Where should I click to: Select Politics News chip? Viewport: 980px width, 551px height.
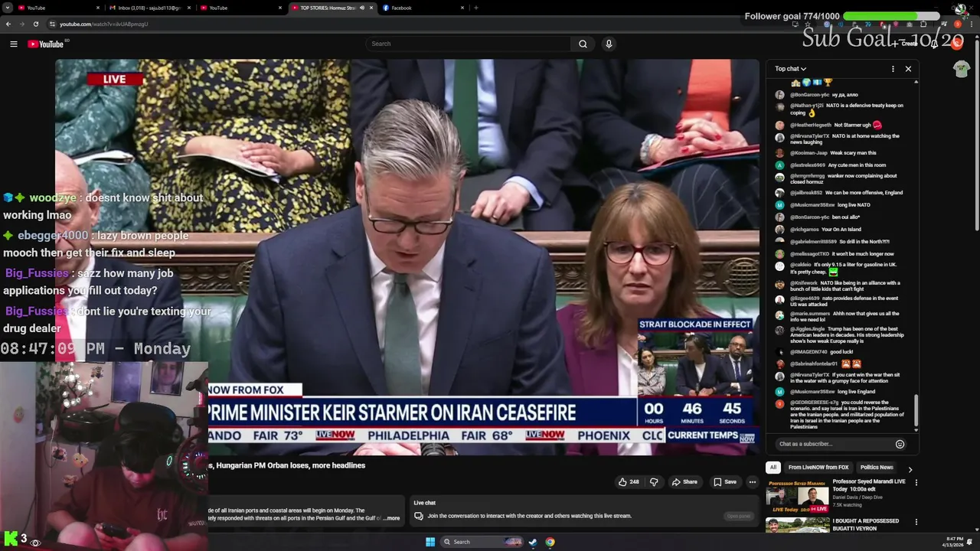[877, 468]
